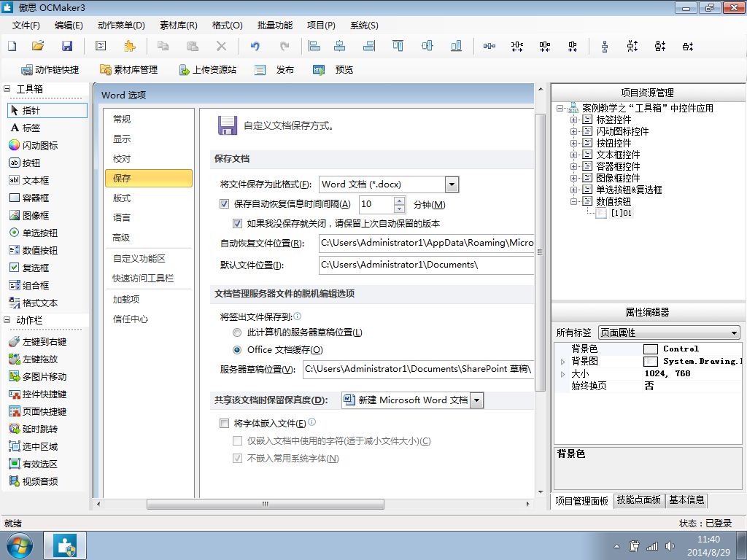Open the 批量功能 menu
Image resolution: width=747 pixels, height=560 pixels.
(x=275, y=26)
